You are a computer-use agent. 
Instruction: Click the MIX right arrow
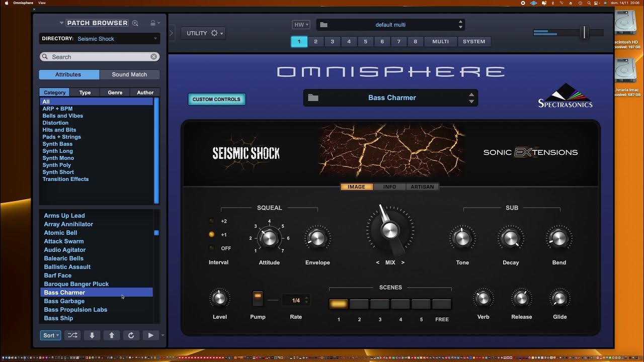tap(403, 262)
